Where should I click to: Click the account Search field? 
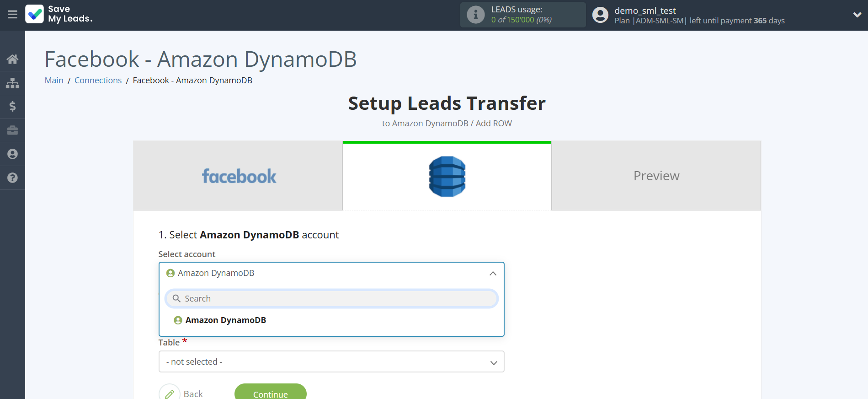coord(331,299)
